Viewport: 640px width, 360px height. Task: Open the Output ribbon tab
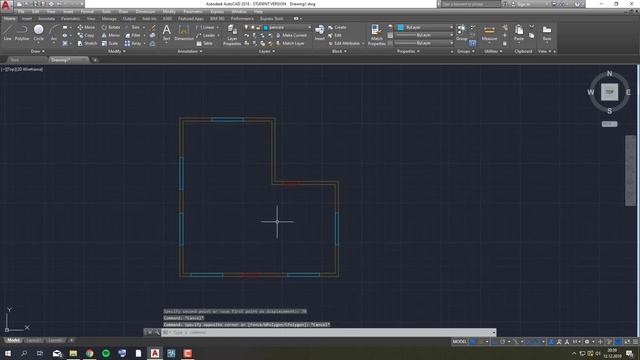129,19
